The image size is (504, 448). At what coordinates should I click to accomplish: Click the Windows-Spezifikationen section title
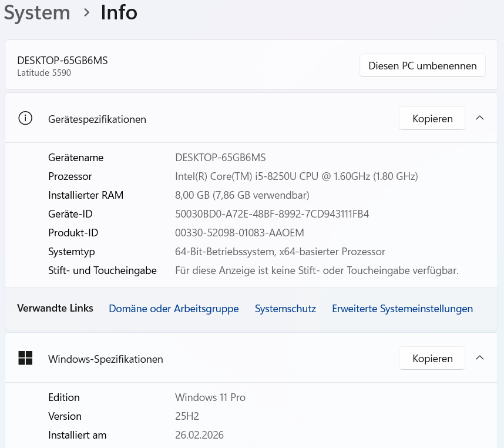(x=105, y=359)
